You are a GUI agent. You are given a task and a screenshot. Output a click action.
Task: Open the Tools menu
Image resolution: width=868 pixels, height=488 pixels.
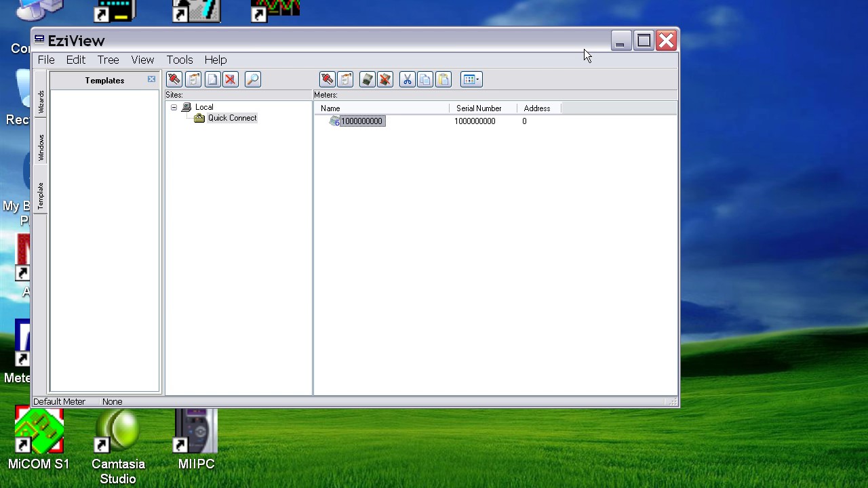click(180, 60)
